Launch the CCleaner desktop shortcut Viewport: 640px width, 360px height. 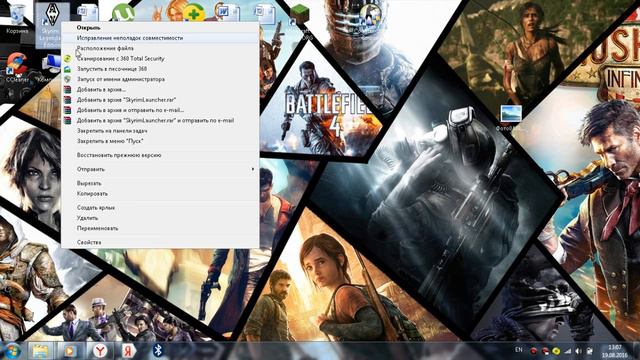coord(17,68)
